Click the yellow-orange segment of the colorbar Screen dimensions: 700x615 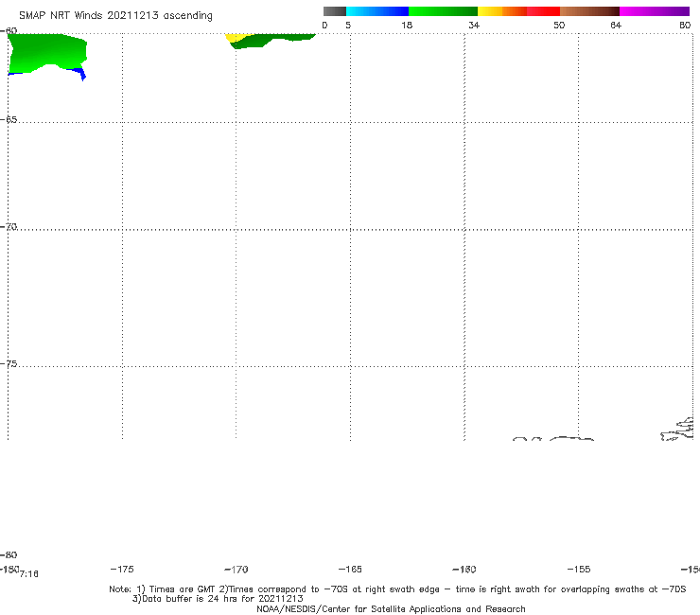coord(501,11)
